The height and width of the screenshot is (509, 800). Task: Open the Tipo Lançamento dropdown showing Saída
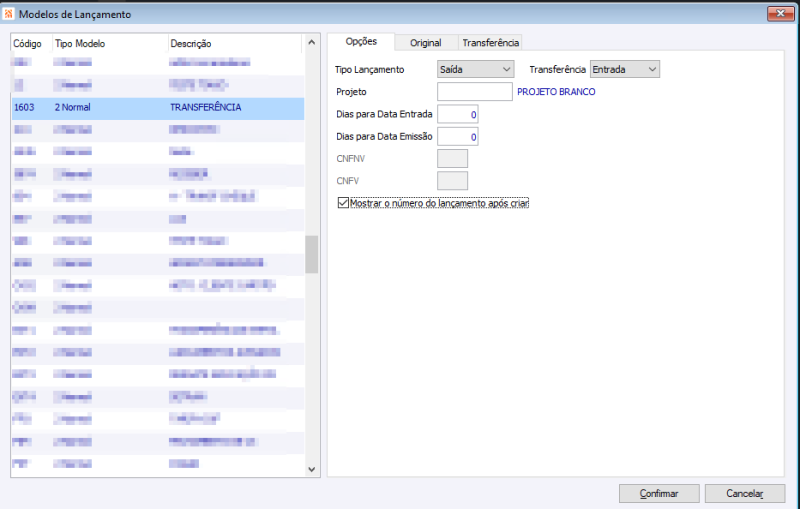click(x=475, y=69)
